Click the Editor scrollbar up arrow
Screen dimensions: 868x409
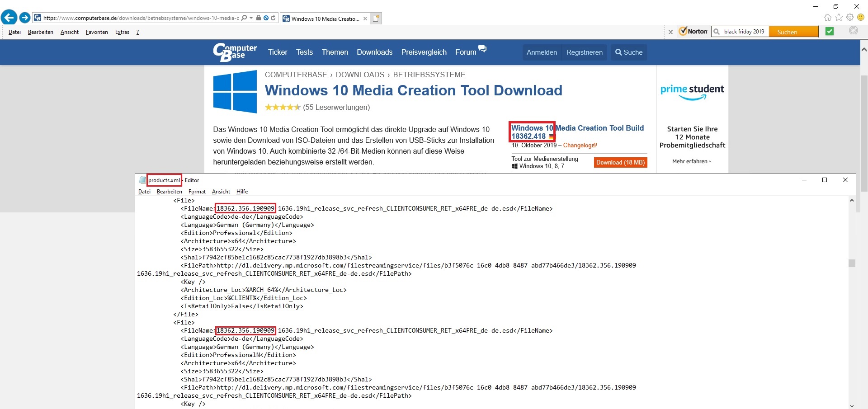(x=852, y=200)
